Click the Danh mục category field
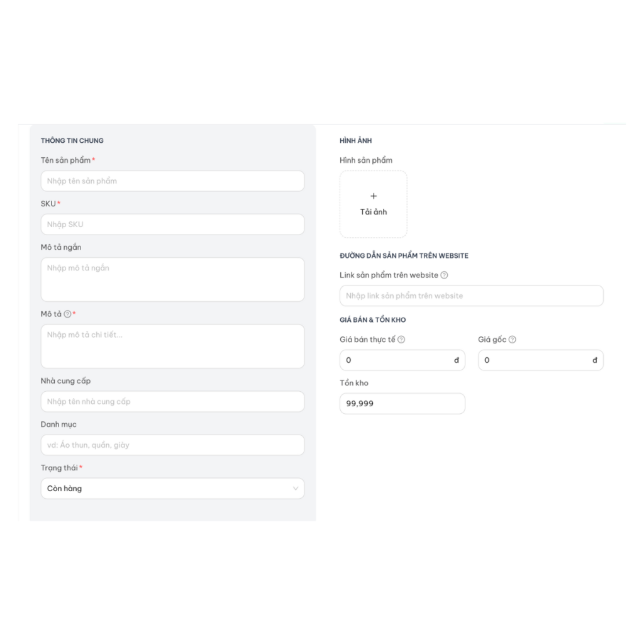Image resolution: width=644 pixels, height=644 pixels. pos(172,445)
